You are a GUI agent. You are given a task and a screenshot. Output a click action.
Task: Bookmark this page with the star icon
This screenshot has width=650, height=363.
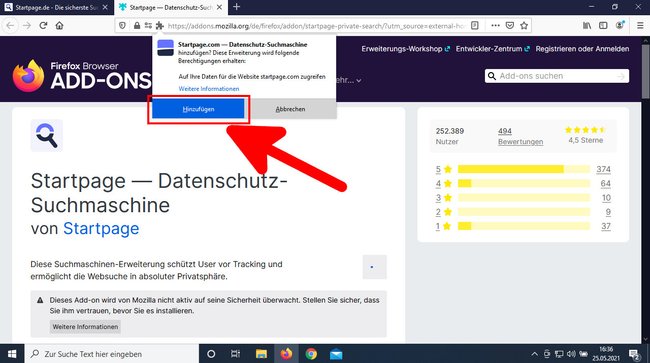point(524,26)
